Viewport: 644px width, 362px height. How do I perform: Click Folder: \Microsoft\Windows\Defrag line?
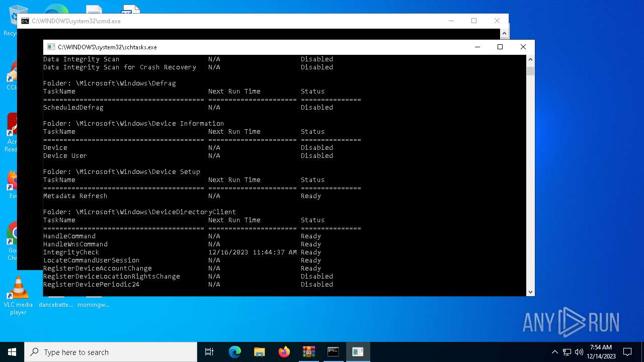[x=109, y=83]
